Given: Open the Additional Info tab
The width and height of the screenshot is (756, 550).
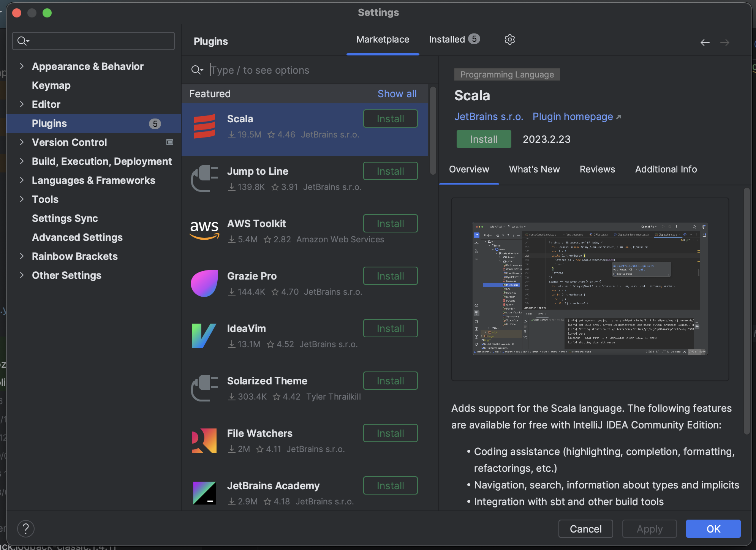Looking at the screenshot, I should tap(666, 169).
